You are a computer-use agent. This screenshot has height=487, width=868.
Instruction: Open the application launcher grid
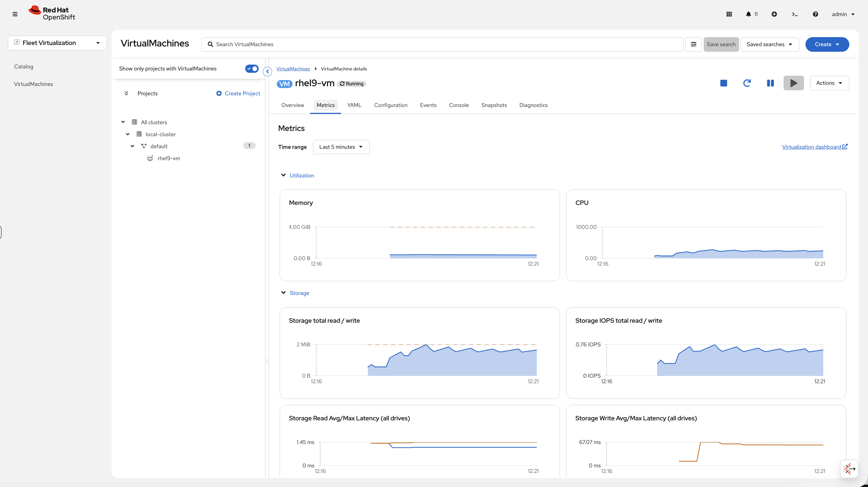click(729, 14)
